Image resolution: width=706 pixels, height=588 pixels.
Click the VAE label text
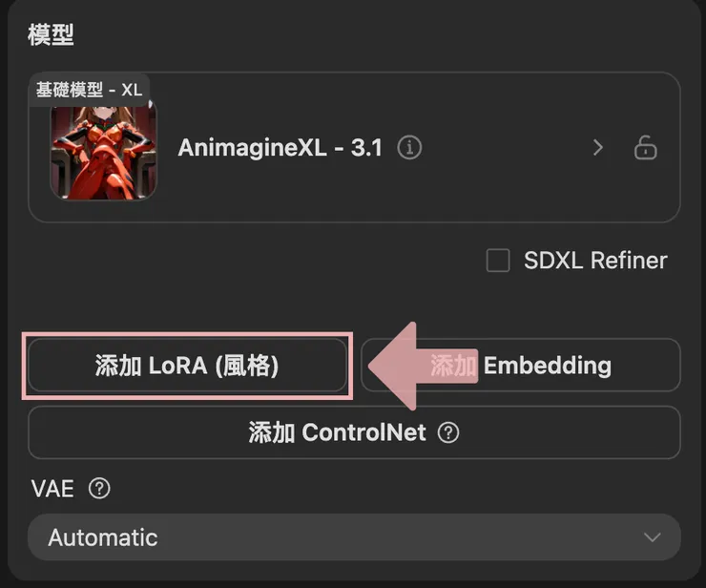pyautogui.click(x=52, y=489)
